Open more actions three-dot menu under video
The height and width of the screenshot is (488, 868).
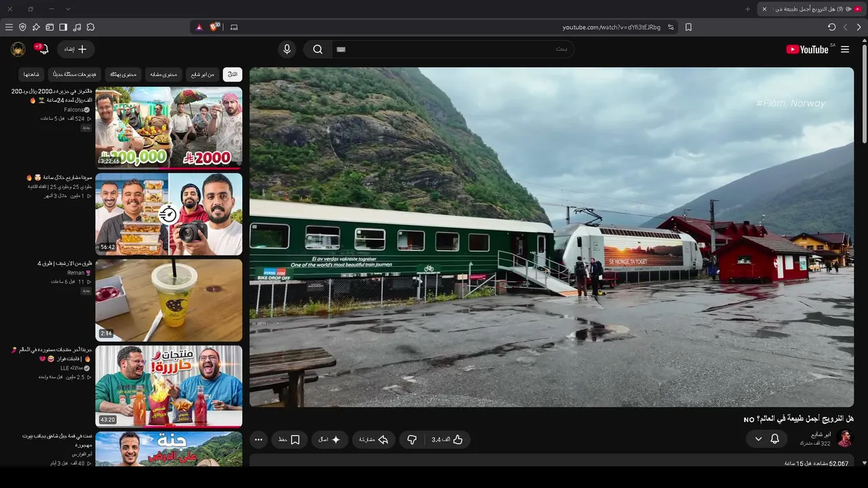(258, 440)
